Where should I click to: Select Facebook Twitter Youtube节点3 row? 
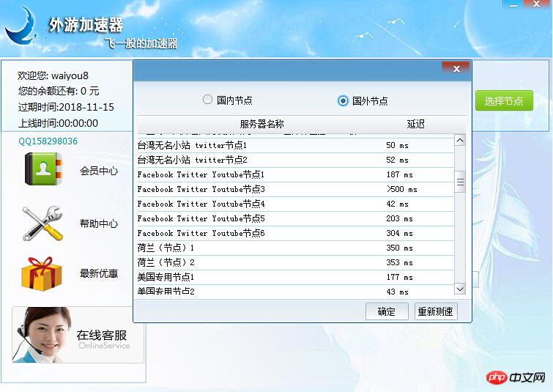point(296,190)
